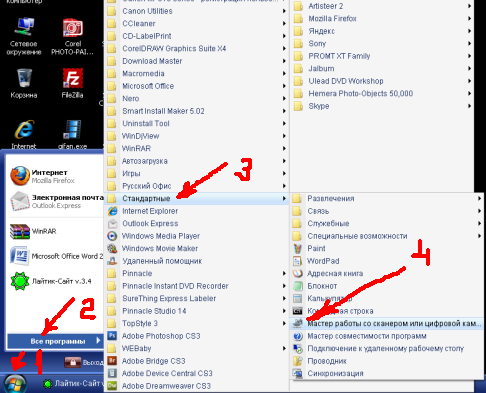Screen dimensions: 486x393
Task: Launch Adobe Photoshop CS3
Action: (197, 336)
